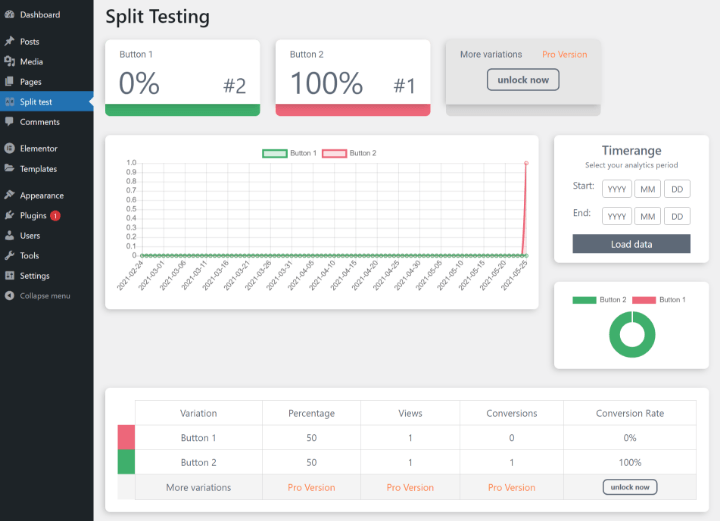Click the End month MM field

click(647, 217)
